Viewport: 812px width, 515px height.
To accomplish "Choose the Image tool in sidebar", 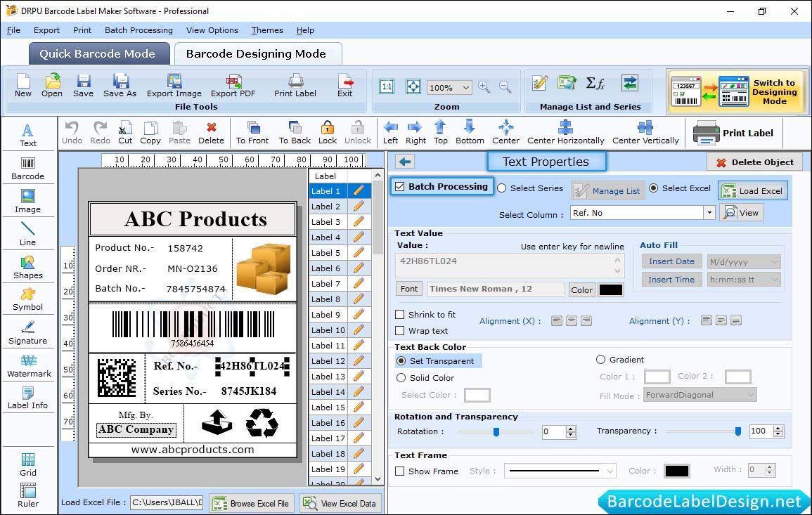I will (28, 202).
